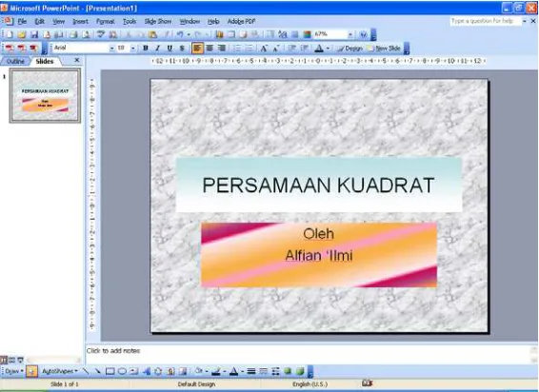Click the Design button
Screen dimensions: 539x392
click(x=349, y=49)
